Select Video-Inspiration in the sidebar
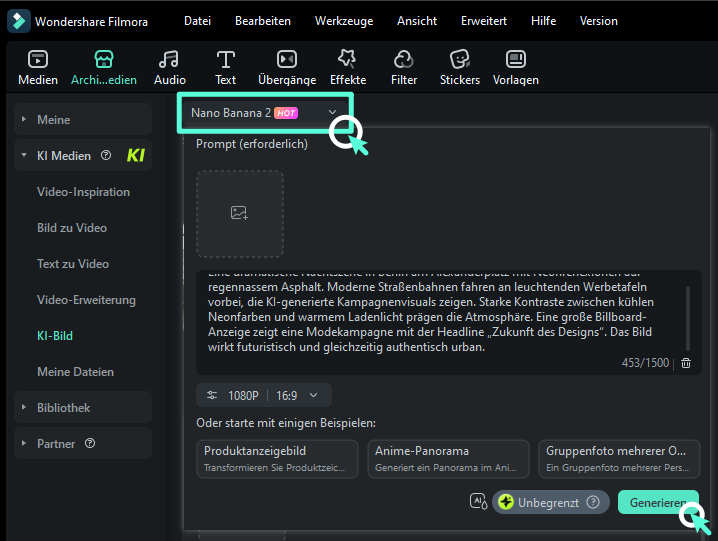Viewport: 718px width, 541px height. point(83,191)
